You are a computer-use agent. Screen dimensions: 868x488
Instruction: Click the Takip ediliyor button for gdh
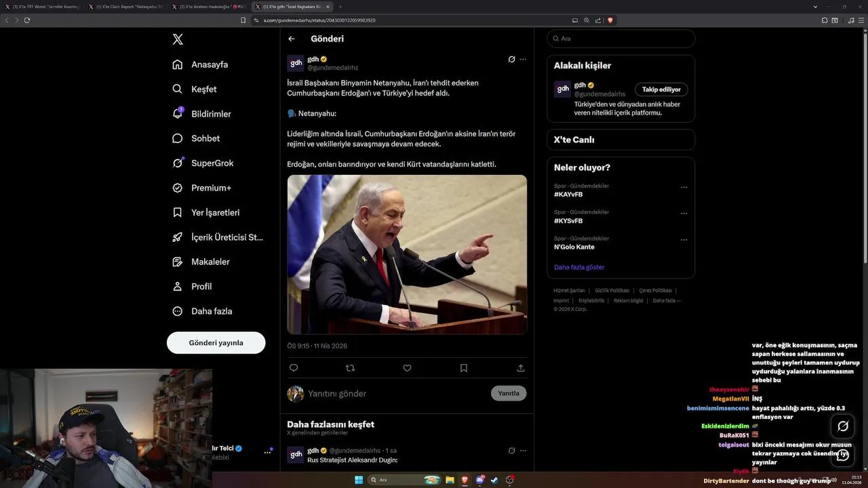(661, 89)
